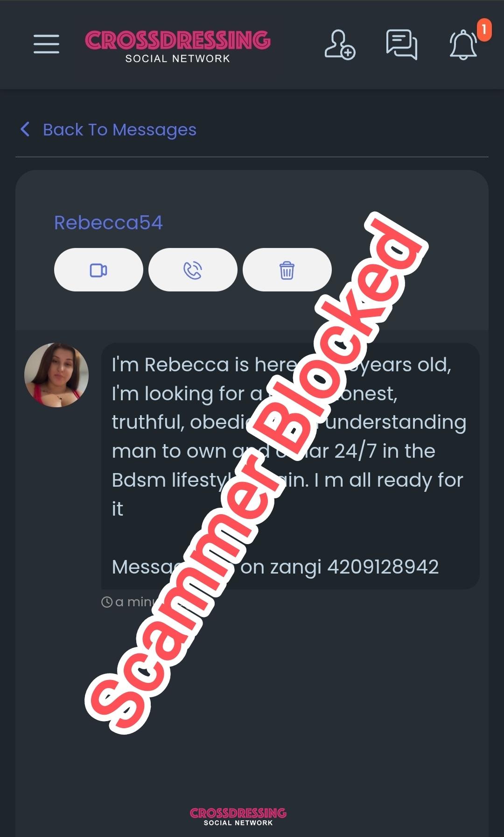Open the hamburger navigation menu
504x837 pixels.
click(46, 44)
